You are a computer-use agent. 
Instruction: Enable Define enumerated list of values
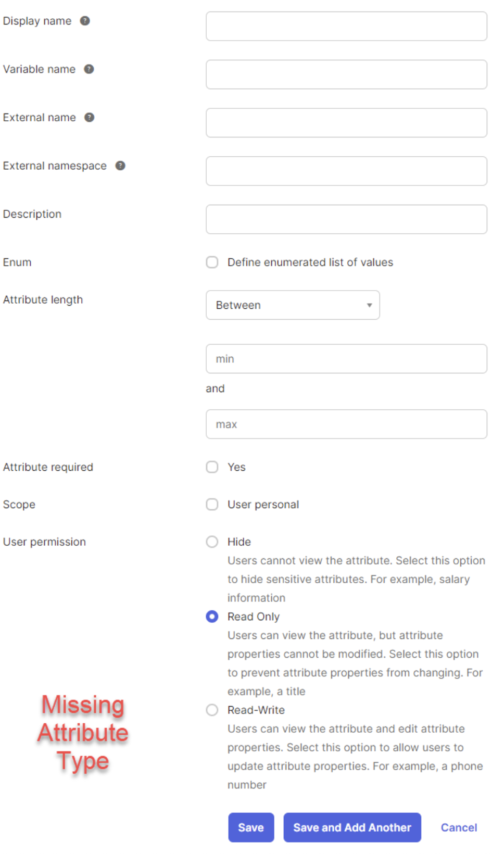212,262
